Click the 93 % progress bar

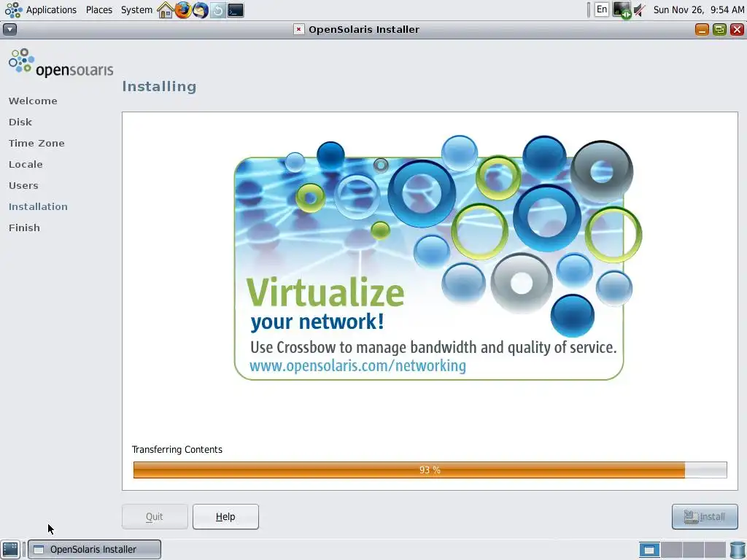(430, 470)
